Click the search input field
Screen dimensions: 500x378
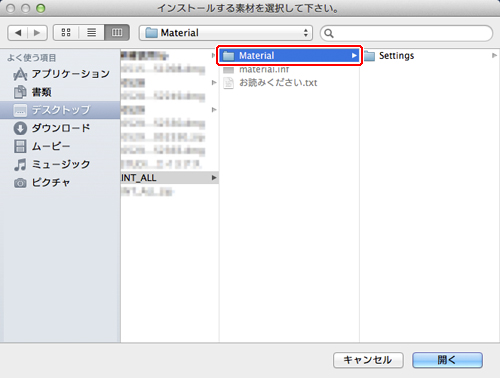tap(406, 33)
